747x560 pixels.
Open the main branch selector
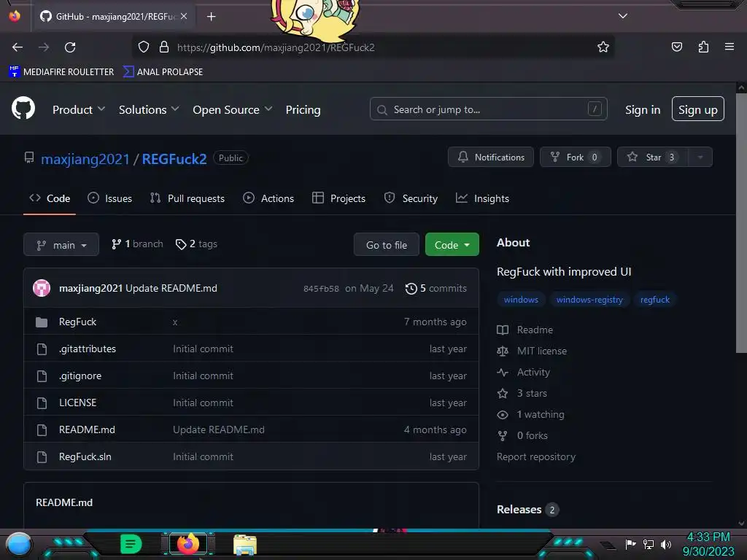coord(61,245)
